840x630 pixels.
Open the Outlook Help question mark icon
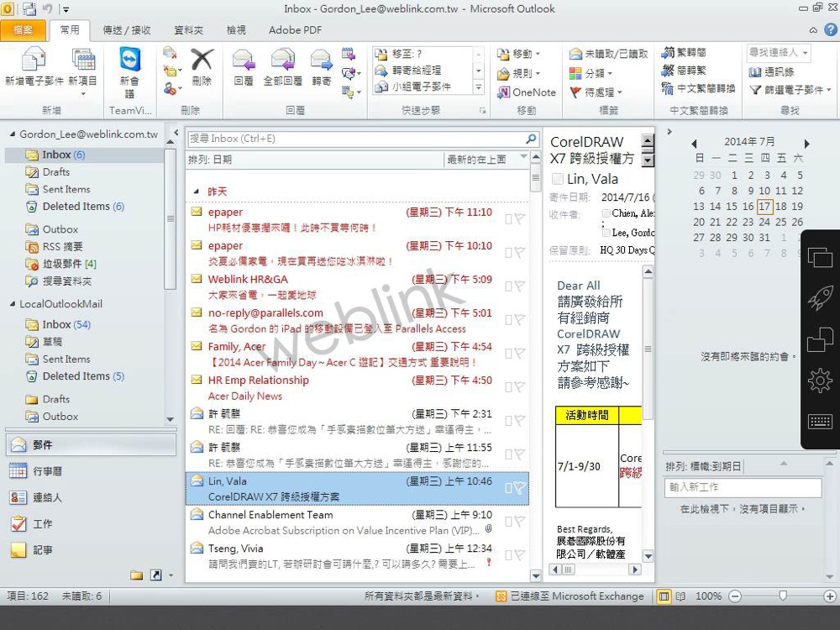[x=831, y=30]
